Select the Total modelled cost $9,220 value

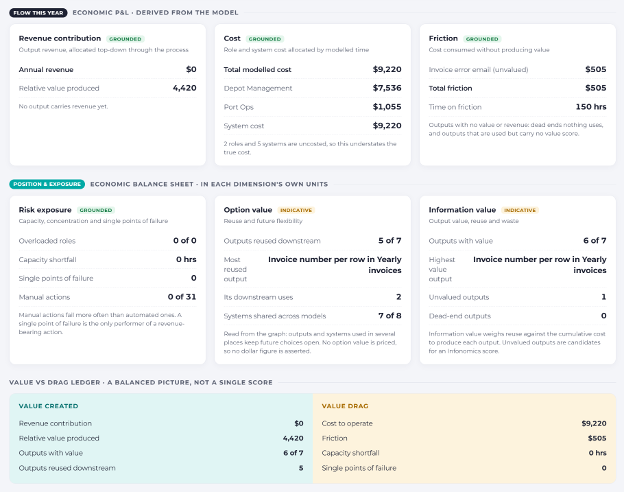point(387,69)
